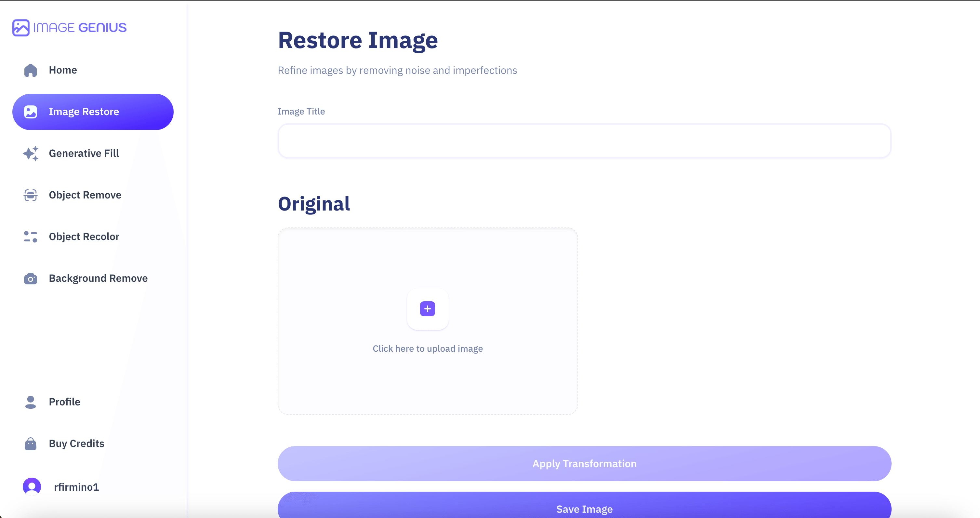
Task: Click the Home house icon
Action: click(31, 70)
